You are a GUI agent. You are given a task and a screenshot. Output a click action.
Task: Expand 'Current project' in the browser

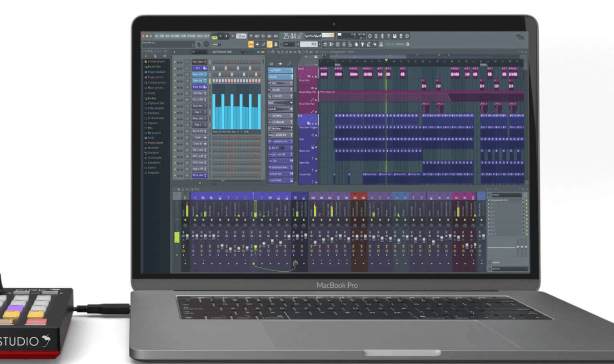point(155,61)
